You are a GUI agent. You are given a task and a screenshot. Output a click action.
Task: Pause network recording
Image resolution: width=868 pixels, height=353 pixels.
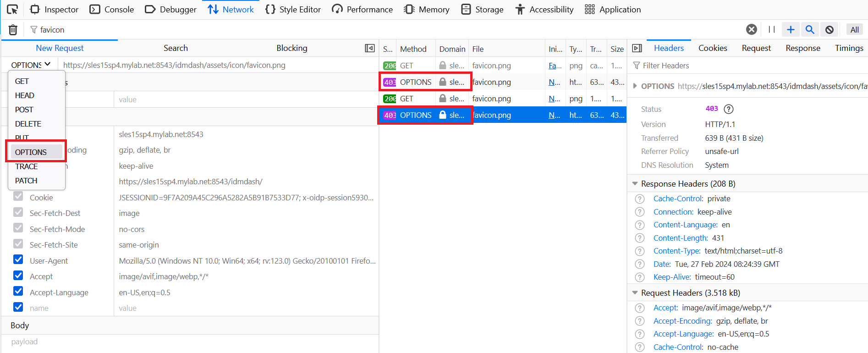772,30
